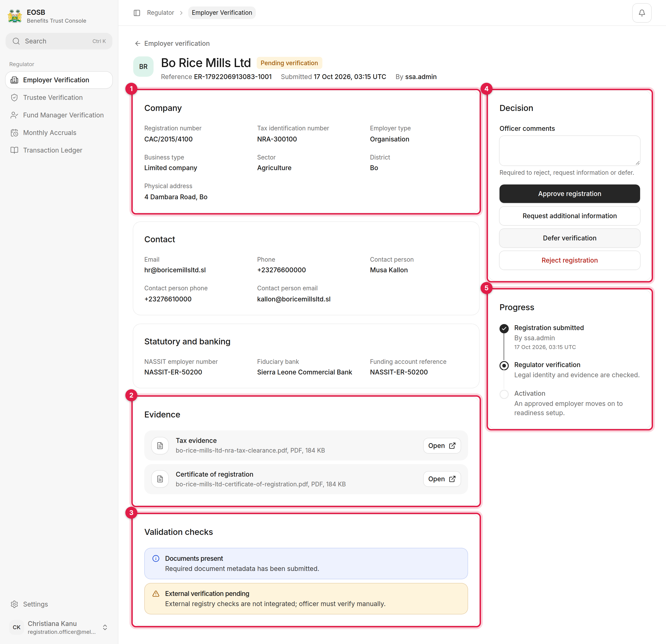666x644 pixels.
Task: Click the Certificate of registration document icon
Action: [160, 479]
